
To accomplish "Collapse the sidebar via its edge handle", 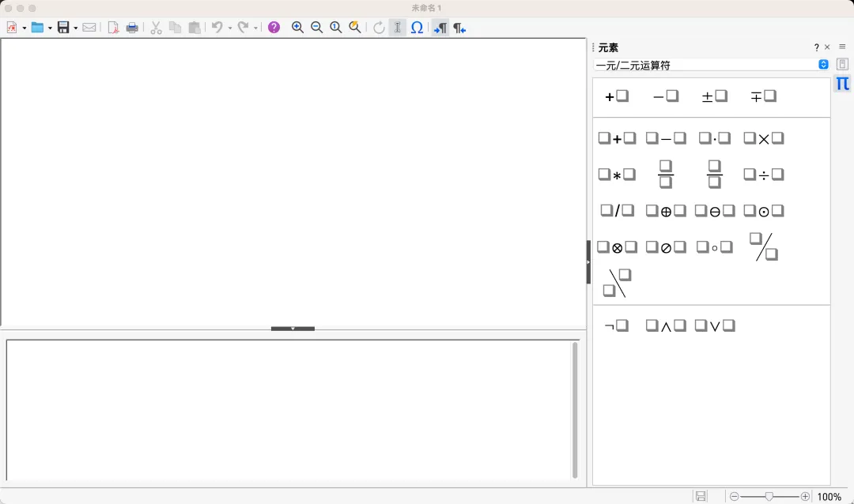I will pyautogui.click(x=588, y=261).
